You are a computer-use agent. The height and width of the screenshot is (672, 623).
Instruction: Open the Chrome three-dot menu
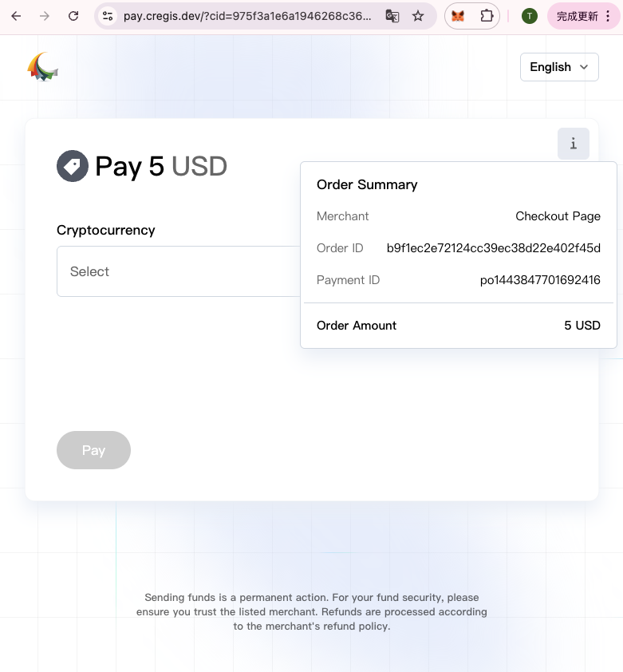point(608,16)
